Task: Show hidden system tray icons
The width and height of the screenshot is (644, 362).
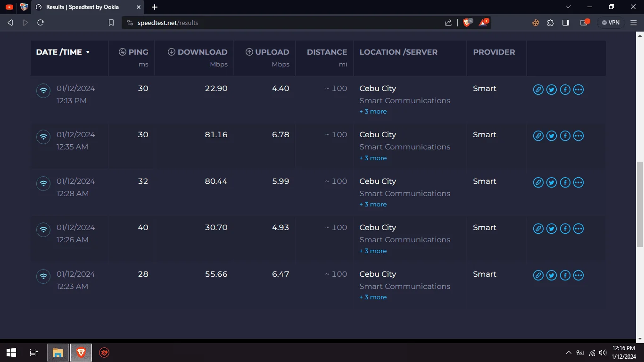Action: click(x=569, y=353)
